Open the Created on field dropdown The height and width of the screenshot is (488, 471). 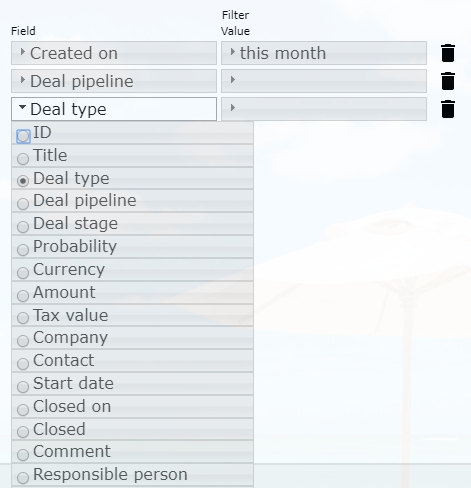pyautogui.click(x=114, y=53)
